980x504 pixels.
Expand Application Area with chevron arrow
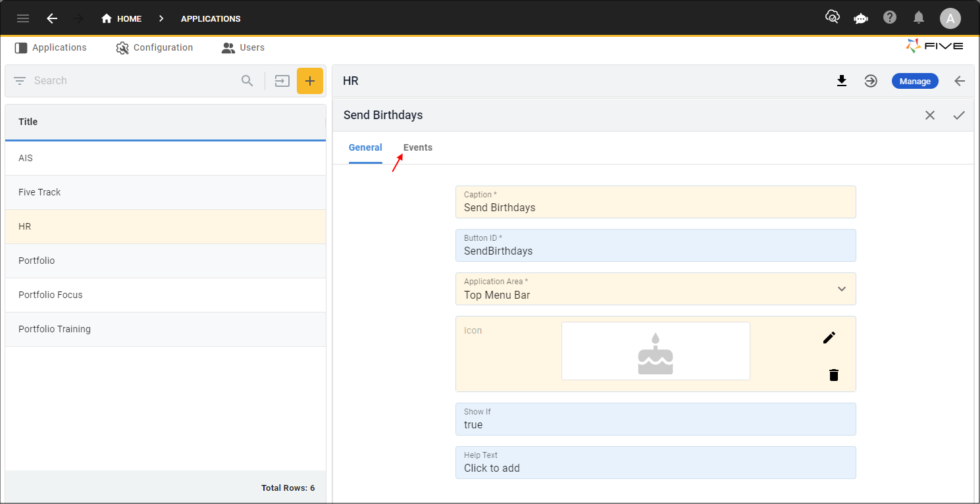[842, 289]
